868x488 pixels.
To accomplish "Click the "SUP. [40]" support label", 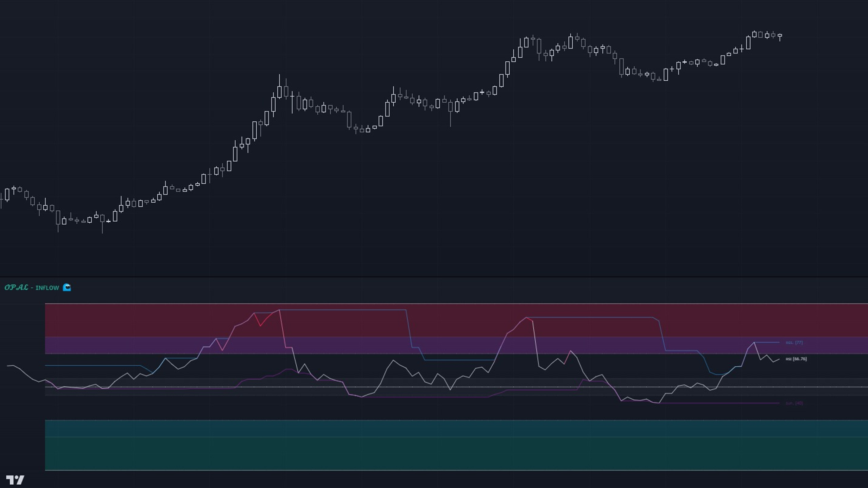I will (794, 403).
